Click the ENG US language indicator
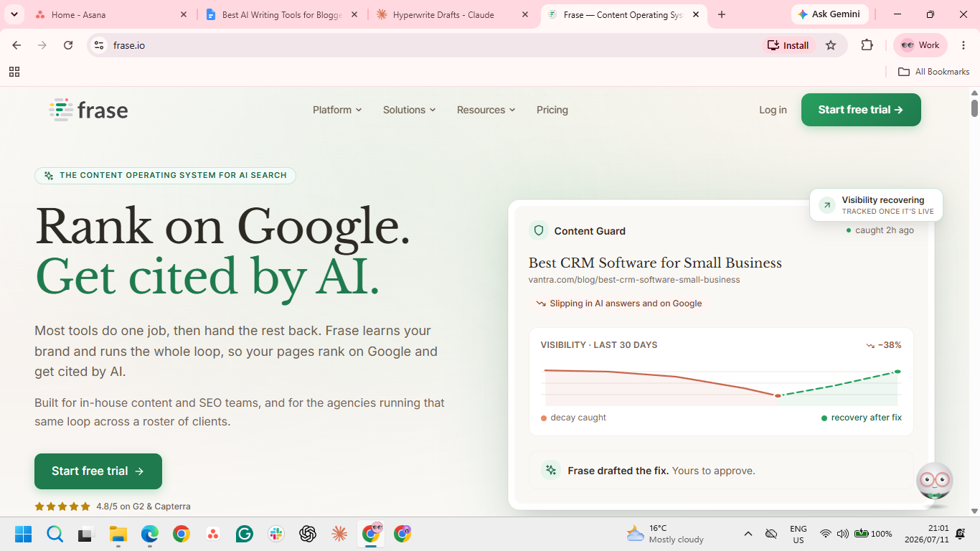980x551 pixels. click(798, 534)
